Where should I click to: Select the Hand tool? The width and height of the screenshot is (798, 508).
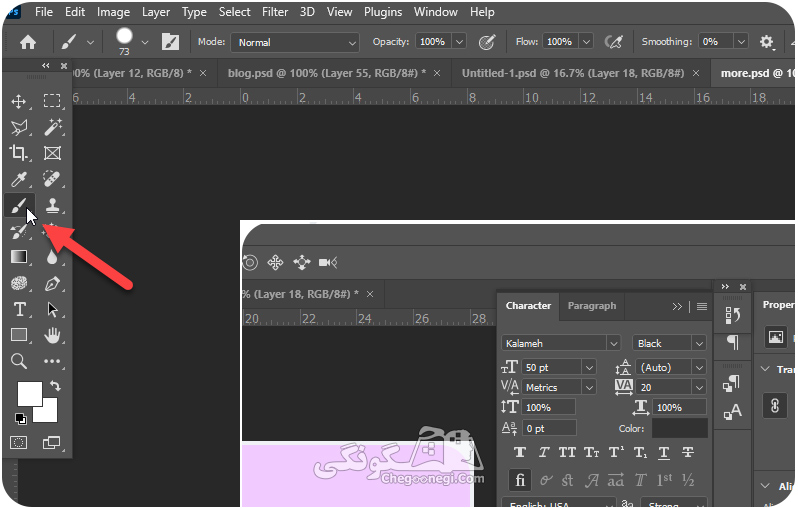point(52,335)
